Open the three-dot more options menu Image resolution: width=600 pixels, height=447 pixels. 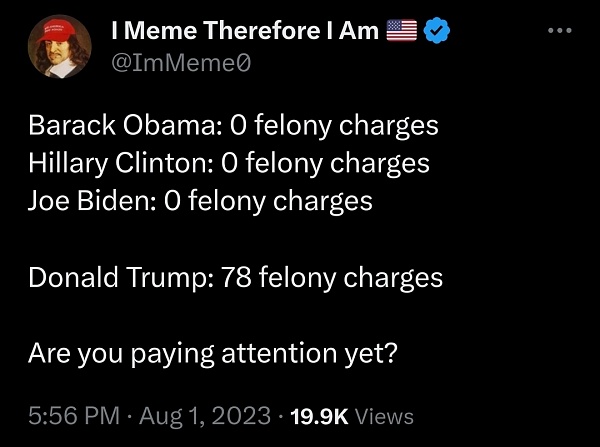click(x=559, y=30)
